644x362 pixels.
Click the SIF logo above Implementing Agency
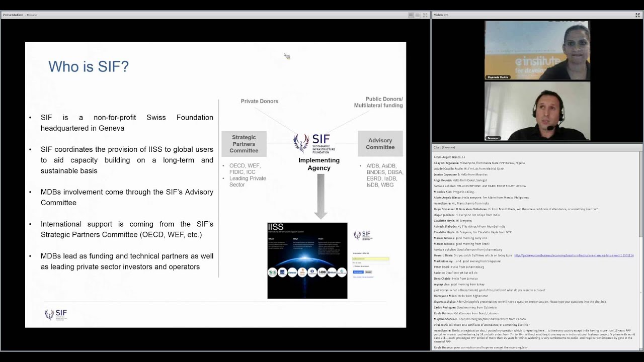coord(314,143)
